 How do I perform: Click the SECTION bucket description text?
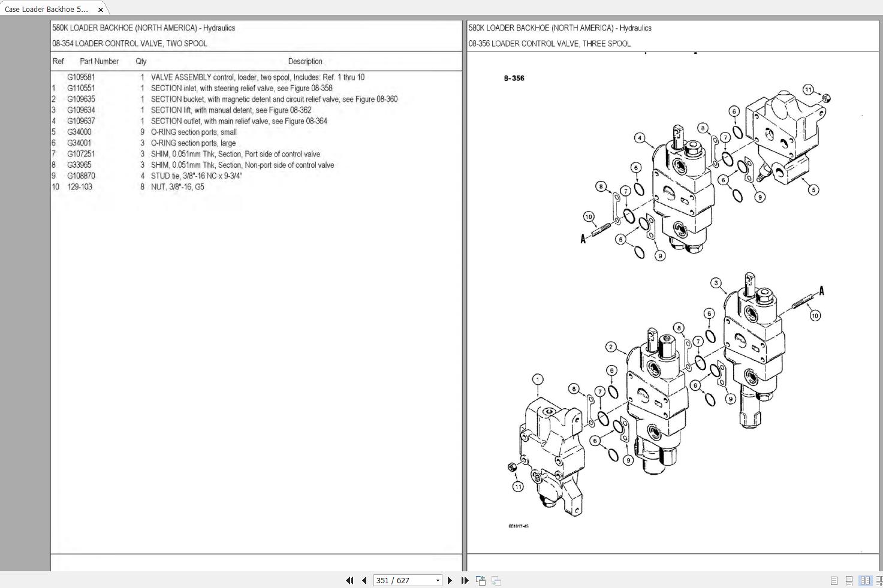(x=274, y=99)
